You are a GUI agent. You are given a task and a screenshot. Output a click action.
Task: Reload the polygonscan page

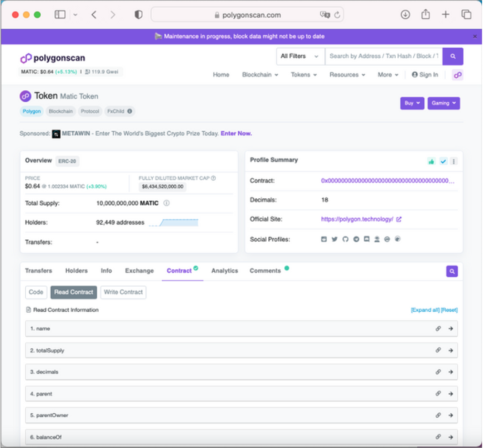(337, 14)
